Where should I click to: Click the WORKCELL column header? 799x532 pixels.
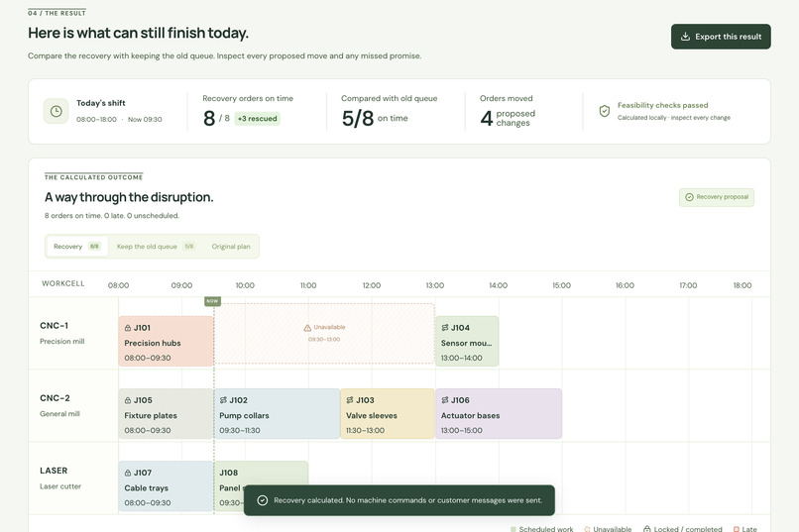pos(63,283)
